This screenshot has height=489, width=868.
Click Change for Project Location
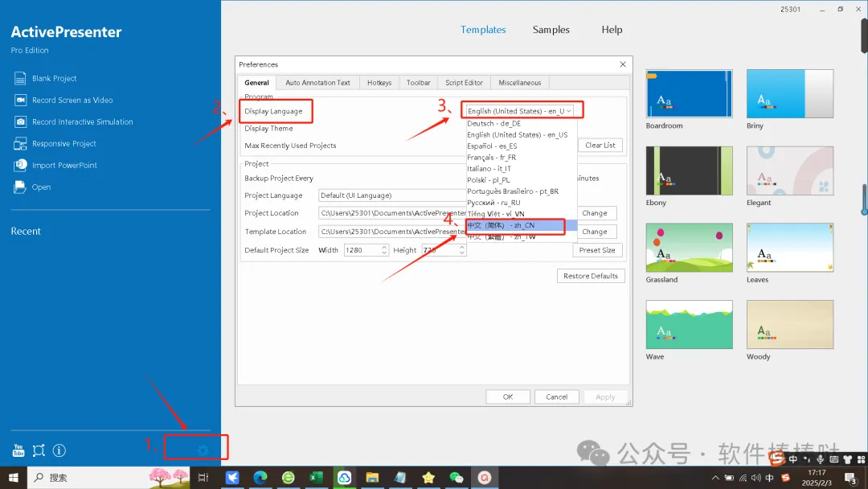pos(595,213)
